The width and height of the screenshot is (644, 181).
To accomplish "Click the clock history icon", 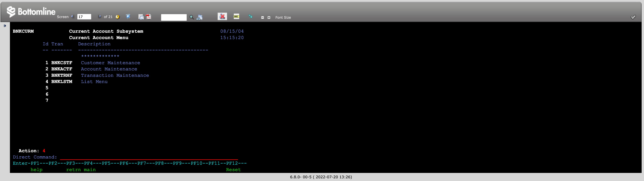I will pos(118,17).
